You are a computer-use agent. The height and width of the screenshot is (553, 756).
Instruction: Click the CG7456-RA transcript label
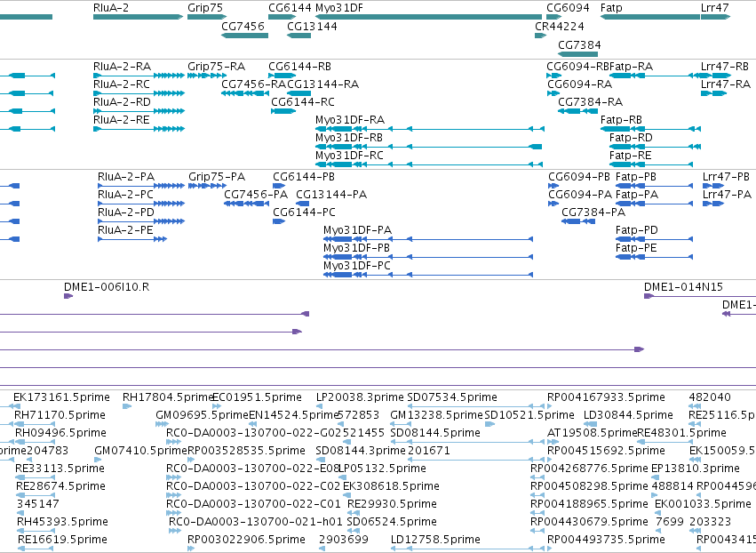click(x=253, y=84)
